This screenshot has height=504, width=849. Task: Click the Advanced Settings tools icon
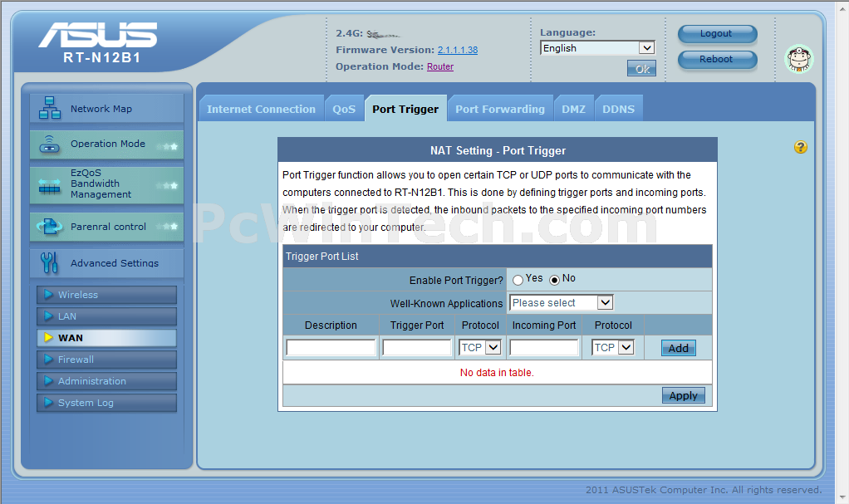click(49, 262)
